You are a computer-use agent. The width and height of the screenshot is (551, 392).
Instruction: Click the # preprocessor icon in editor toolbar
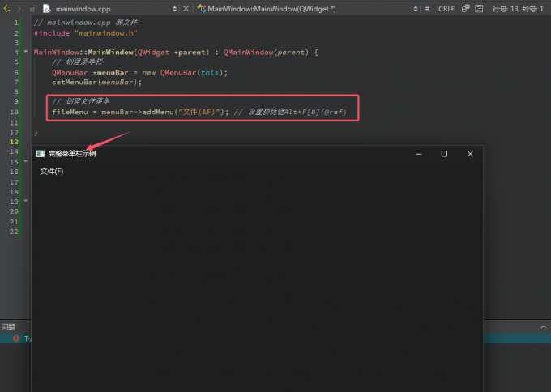[x=427, y=8]
